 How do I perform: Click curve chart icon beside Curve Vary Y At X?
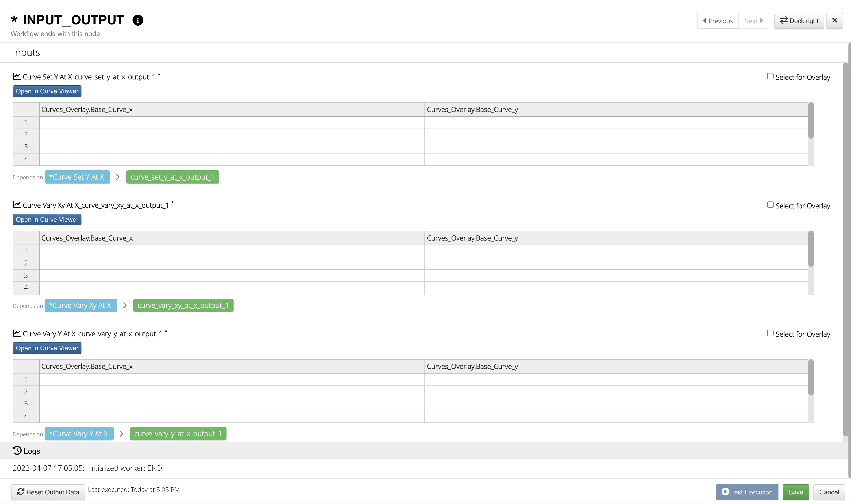(17, 333)
